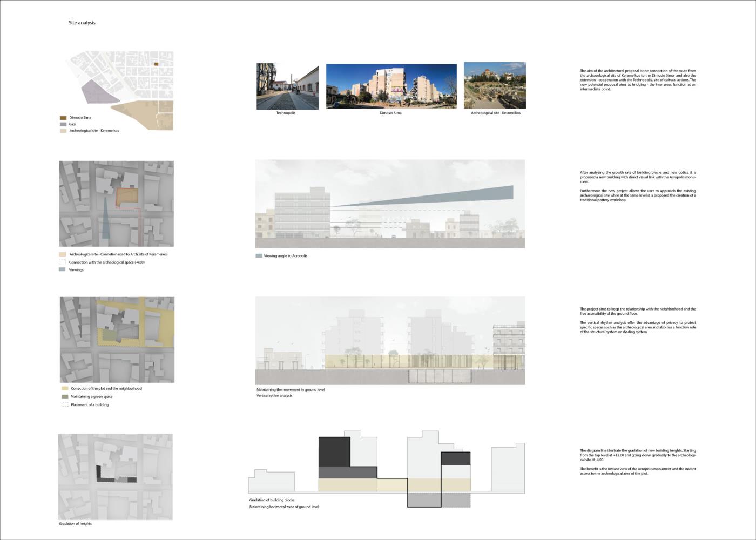Click the beige Kerameikos legend swatch

coord(63,131)
